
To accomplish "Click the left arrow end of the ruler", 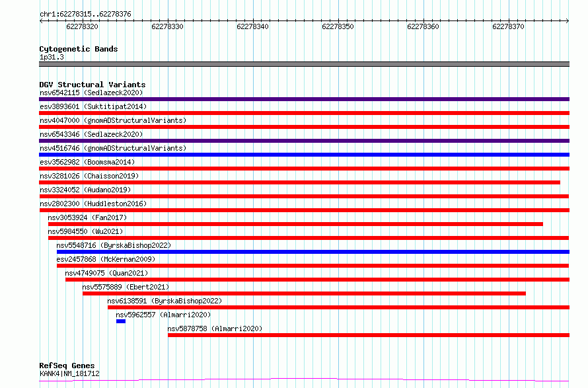I will (x=41, y=21).
